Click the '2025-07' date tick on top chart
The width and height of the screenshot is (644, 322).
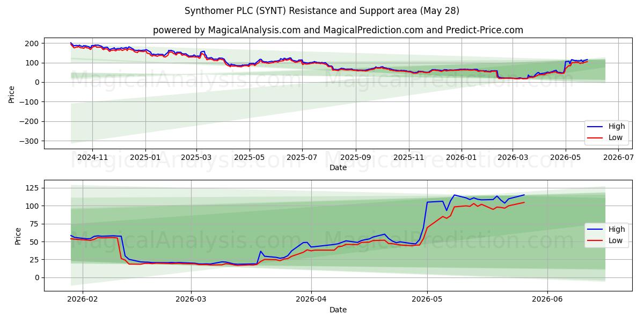(x=302, y=157)
